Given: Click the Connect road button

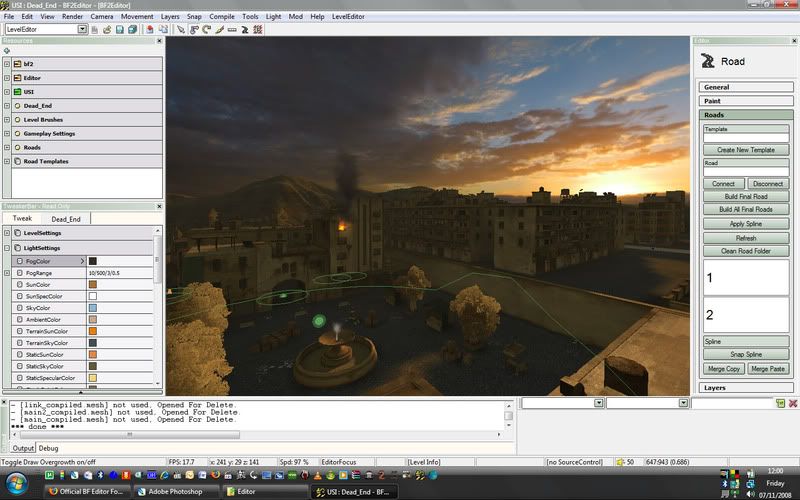Looking at the screenshot, I should click(x=723, y=184).
